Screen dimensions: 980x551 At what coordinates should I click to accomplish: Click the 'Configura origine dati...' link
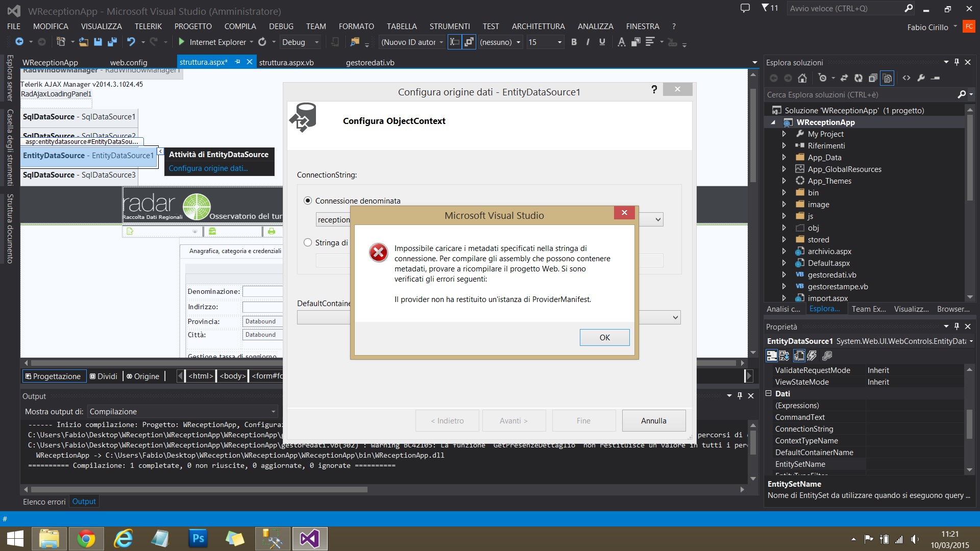(208, 168)
